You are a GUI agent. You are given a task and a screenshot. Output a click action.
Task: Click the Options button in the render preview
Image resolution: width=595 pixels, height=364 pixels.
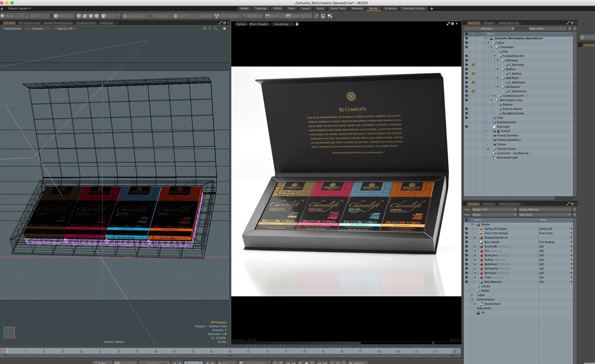(241, 24)
